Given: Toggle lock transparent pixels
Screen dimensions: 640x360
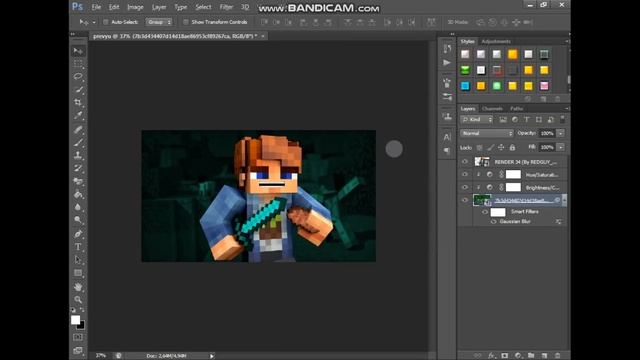Looking at the screenshot, I should point(480,147).
